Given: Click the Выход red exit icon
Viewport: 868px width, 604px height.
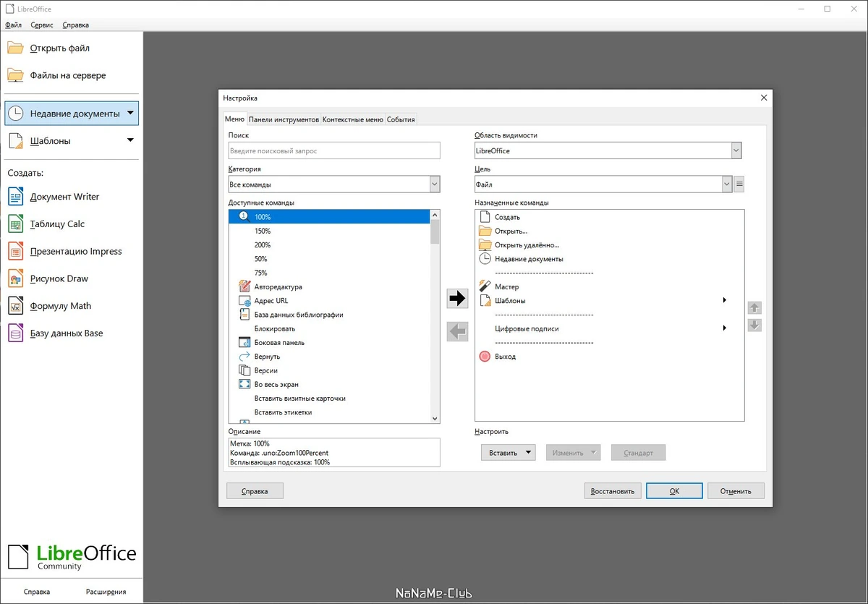Looking at the screenshot, I should point(485,357).
